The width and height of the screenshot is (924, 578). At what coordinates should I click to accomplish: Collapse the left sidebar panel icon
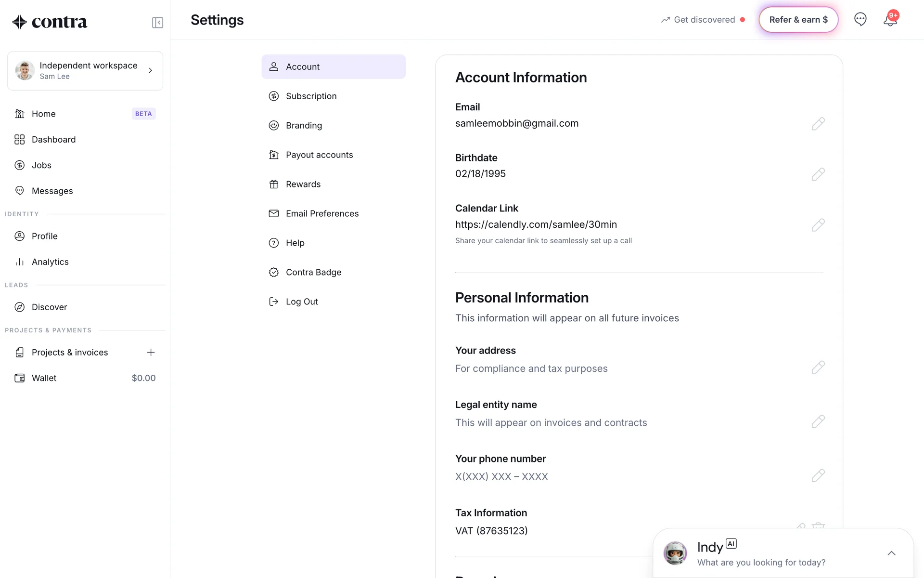pyautogui.click(x=157, y=23)
